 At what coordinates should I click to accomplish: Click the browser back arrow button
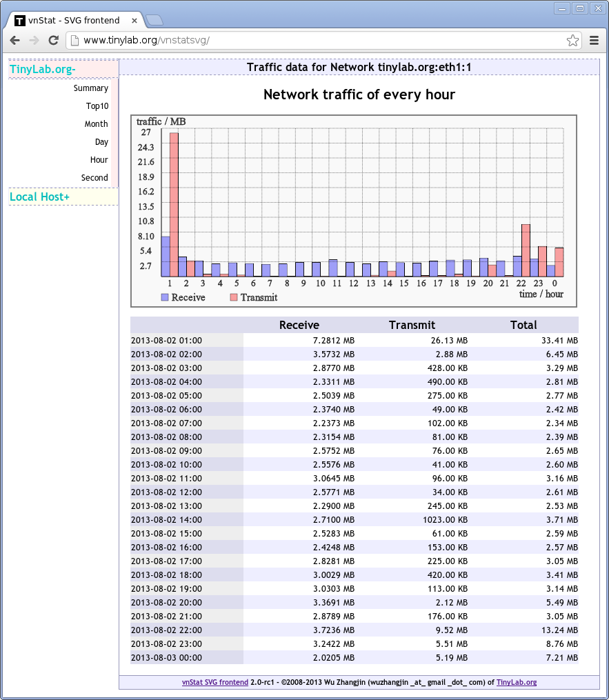pyautogui.click(x=15, y=41)
